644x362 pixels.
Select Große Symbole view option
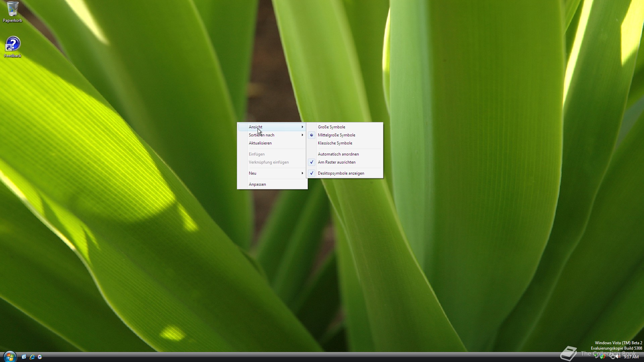tap(345, 127)
